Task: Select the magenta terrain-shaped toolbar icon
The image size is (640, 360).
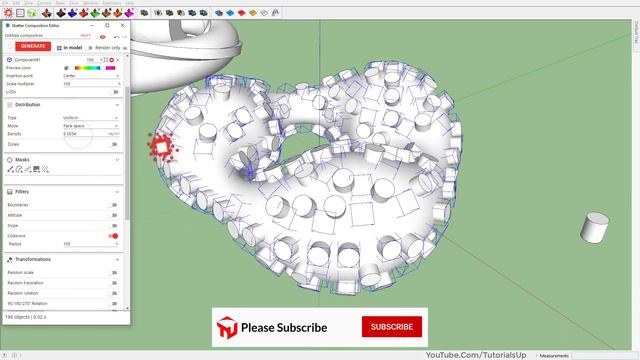Action: point(129,13)
